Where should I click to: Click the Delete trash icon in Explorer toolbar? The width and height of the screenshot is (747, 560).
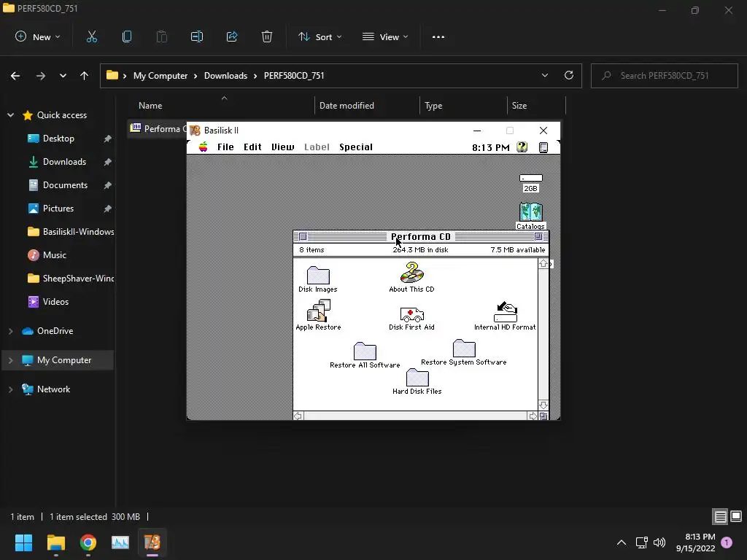267,36
